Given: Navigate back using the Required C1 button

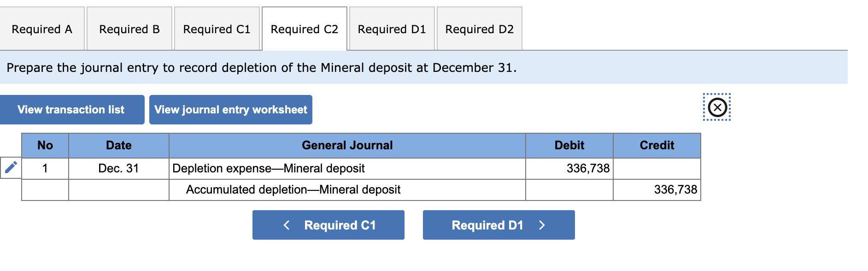Looking at the screenshot, I should (328, 225).
